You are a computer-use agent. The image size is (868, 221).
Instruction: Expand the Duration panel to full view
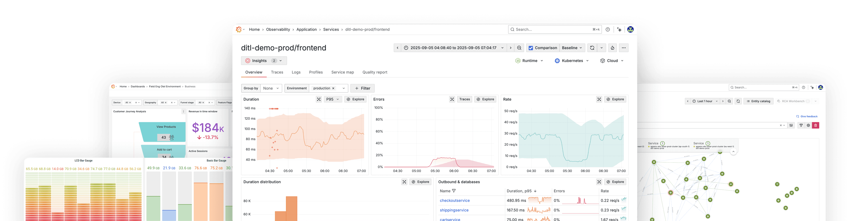(x=319, y=99)
